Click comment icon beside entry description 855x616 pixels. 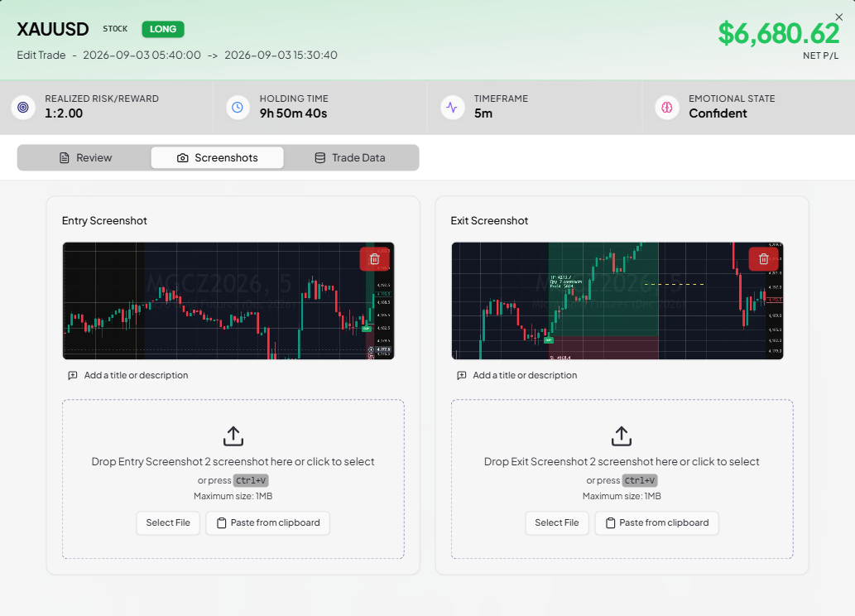point(73,375)
